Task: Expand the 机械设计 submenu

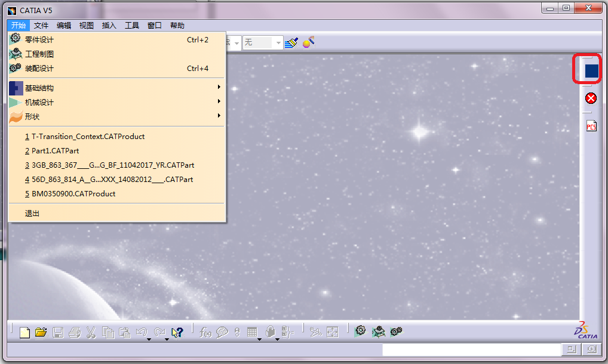Action: 116,102
